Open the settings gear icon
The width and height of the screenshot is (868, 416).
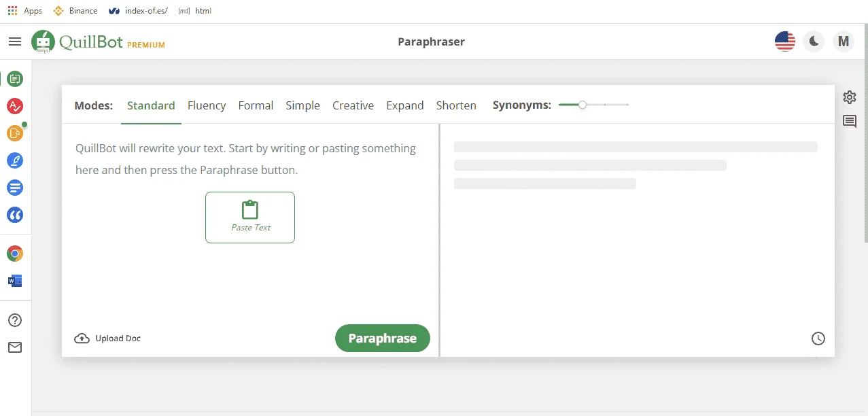coord(850,97)
